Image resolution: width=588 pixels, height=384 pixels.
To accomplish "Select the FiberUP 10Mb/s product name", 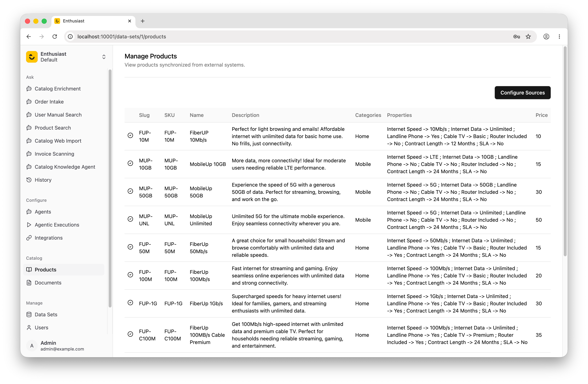I will point(199,136).
